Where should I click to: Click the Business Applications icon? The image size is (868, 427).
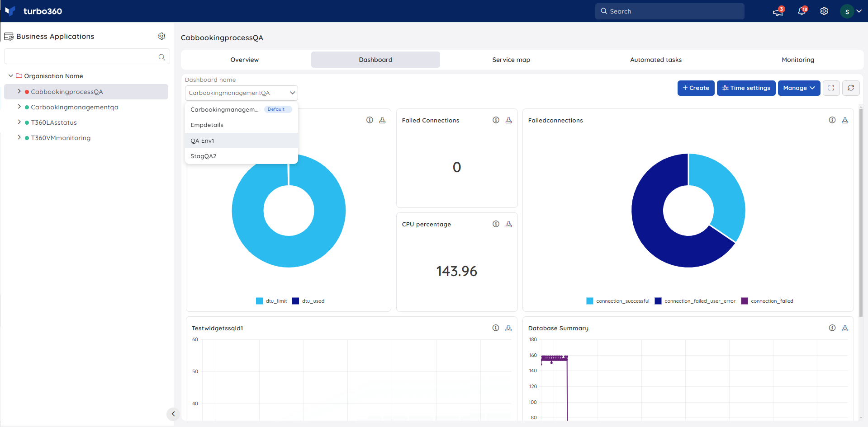click(9, 37)
